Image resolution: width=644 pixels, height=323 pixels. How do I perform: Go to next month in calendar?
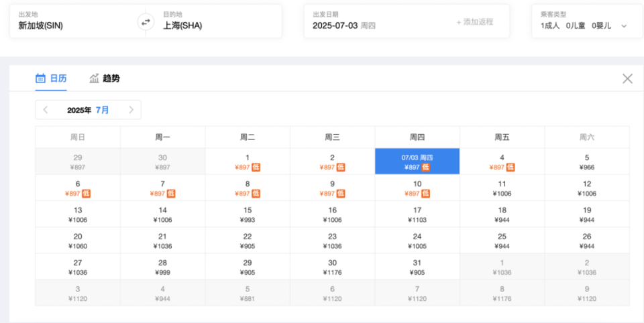(x=131, y=110)
